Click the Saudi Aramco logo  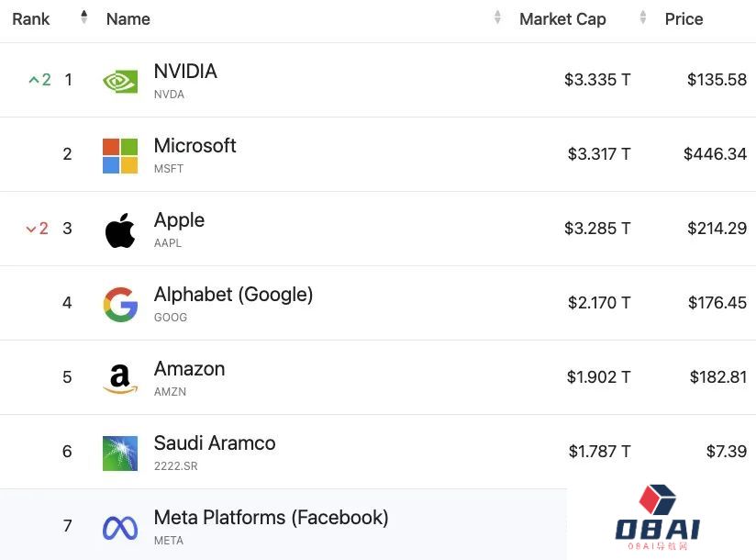(120, 453)
